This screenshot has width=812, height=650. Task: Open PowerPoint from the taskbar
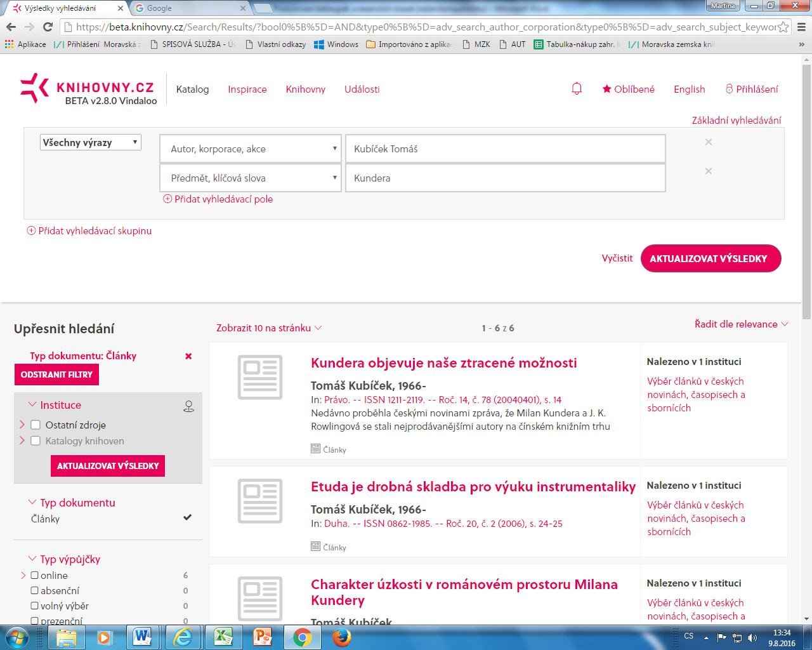261,637
